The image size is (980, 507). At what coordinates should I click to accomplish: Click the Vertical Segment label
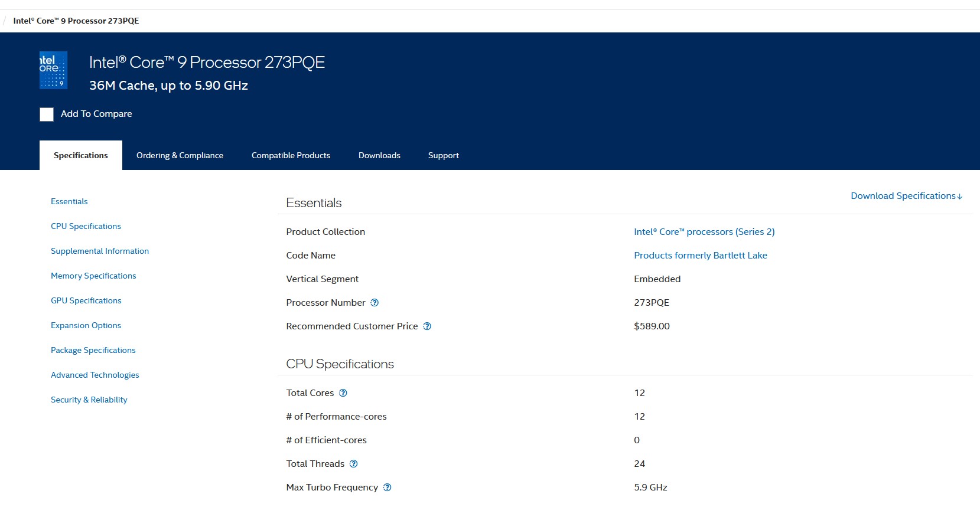click(322, 279)
